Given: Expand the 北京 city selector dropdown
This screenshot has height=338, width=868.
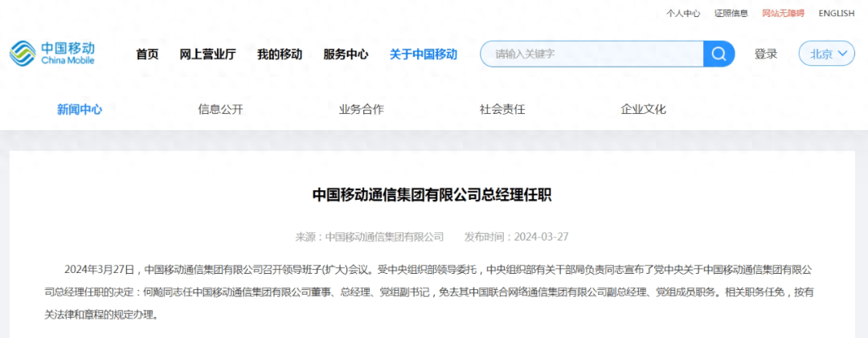Looking at the screenshot, I should (826, 54).
